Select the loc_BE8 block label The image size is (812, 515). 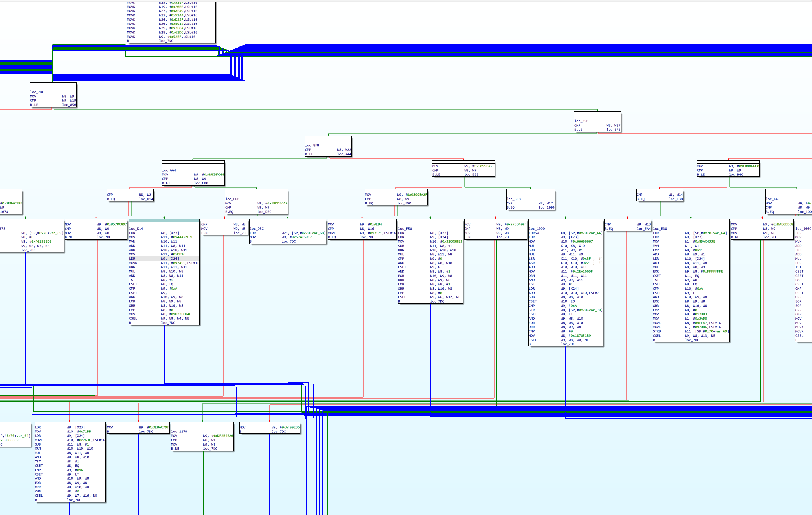513,199
